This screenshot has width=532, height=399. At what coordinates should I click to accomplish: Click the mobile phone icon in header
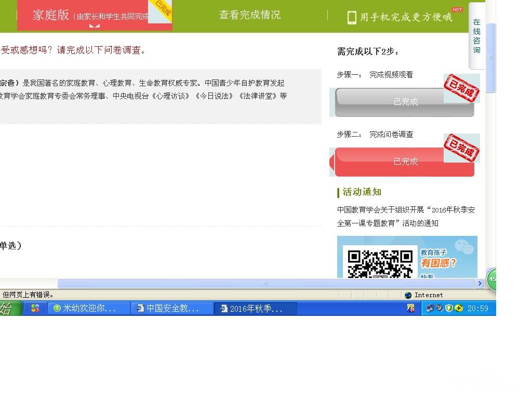coord(352,18)
